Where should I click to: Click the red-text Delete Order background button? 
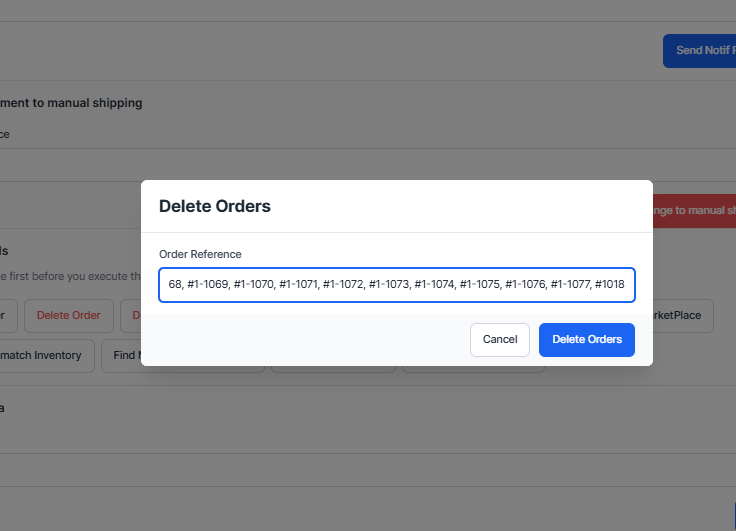click(68, 316)
